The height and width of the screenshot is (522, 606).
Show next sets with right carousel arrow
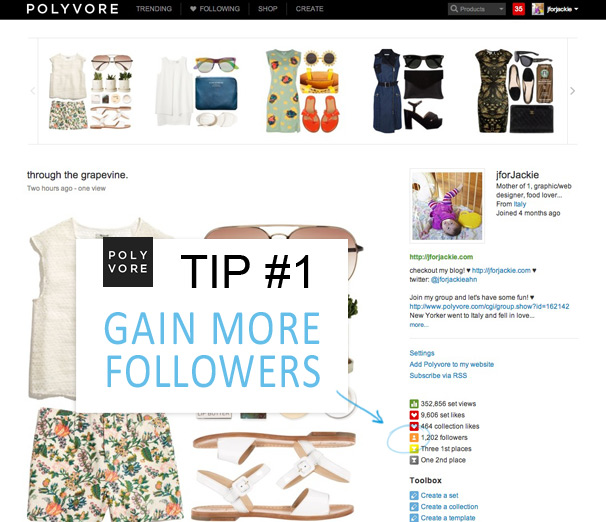pyautogui.click(x=572, y=91)
